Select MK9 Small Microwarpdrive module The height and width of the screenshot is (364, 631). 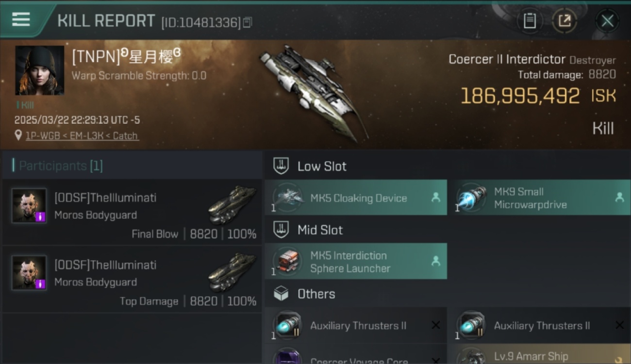[x=539, y=198]
